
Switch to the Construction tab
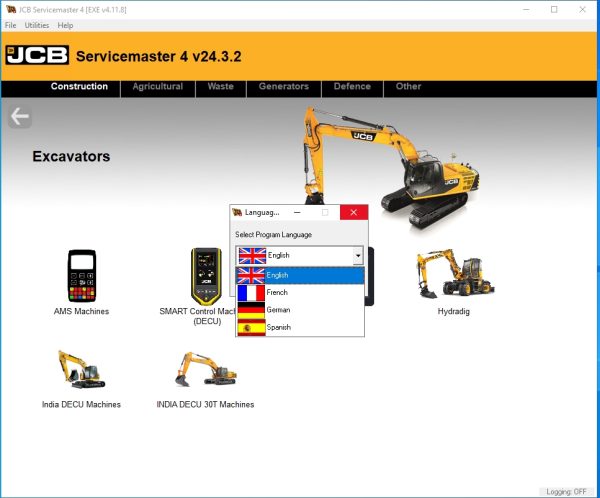pyautogui.click(x=79, y=87)
